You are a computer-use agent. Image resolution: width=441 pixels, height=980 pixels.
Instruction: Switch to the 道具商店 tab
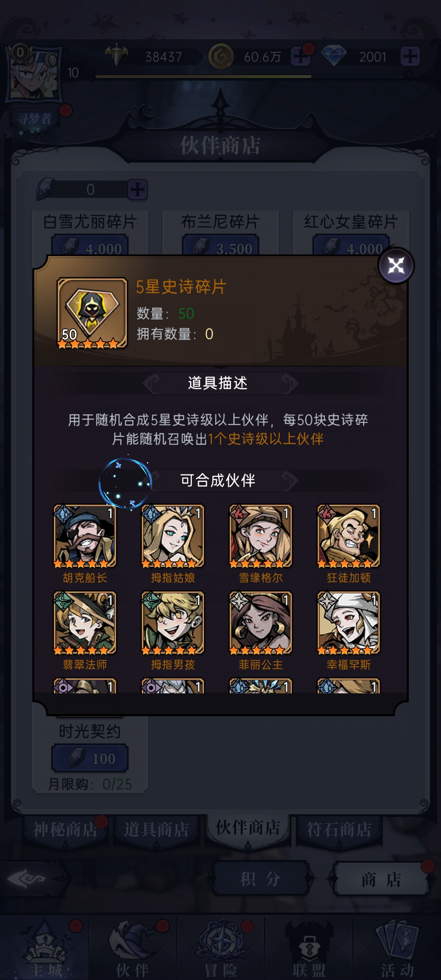point(157,829)
